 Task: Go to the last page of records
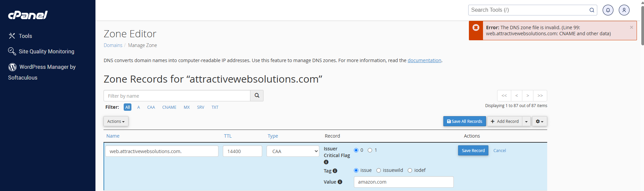click(x=540, y=96)
